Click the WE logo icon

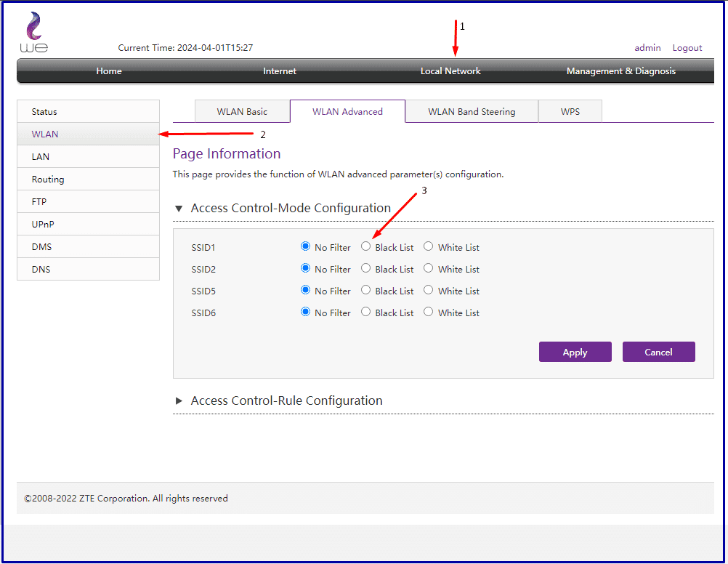coord(33,33)
